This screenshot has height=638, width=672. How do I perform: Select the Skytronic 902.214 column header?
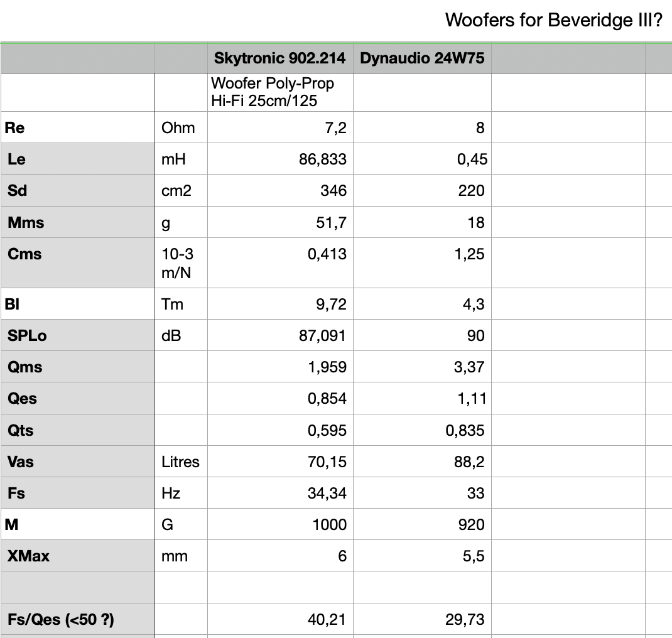click(280, 58)
